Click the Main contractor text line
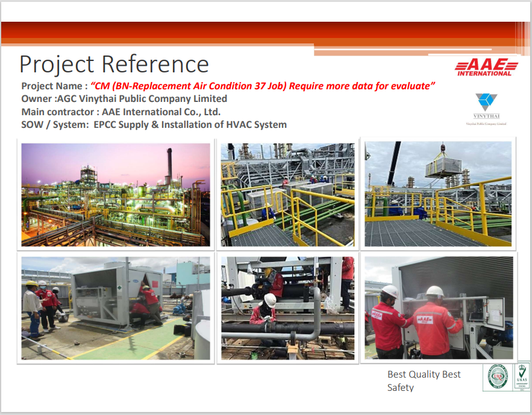The height and width of the screenshot is (415, 532). [120, 112]
